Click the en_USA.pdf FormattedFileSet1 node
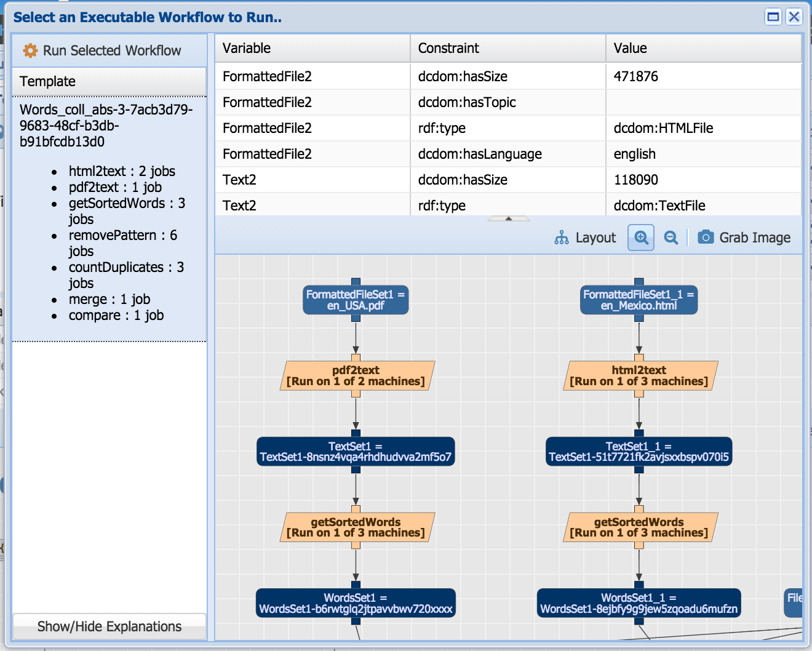This screenshot has width=812, height=651. tap(356, 300)
